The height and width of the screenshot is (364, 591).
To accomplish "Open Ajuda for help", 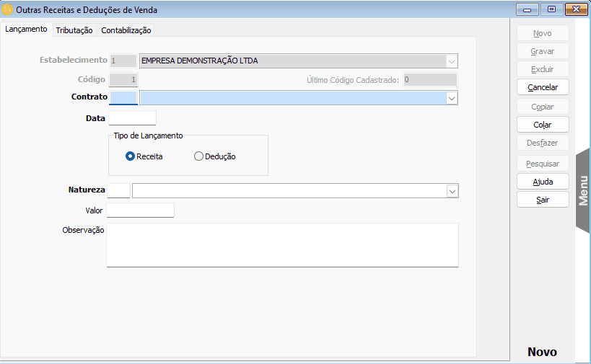I will [543, 181].
